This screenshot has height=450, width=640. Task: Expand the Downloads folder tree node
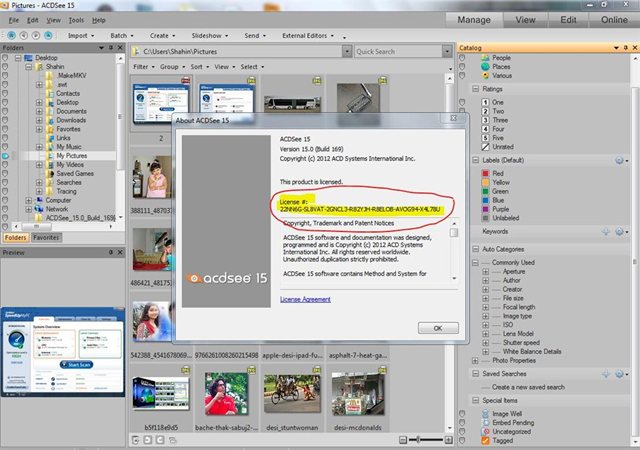click(x=39, y=120)
